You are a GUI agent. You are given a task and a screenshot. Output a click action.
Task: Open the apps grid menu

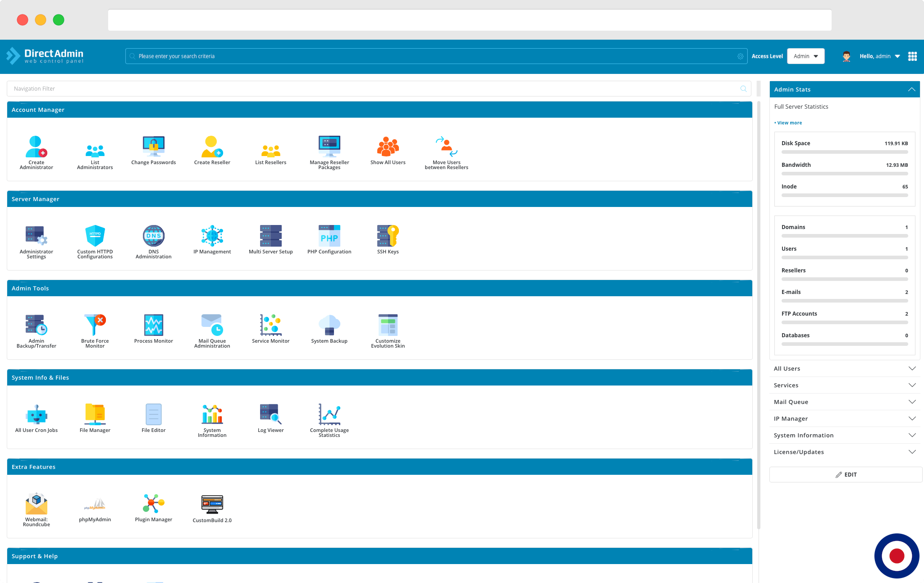[x=912, y=56]
